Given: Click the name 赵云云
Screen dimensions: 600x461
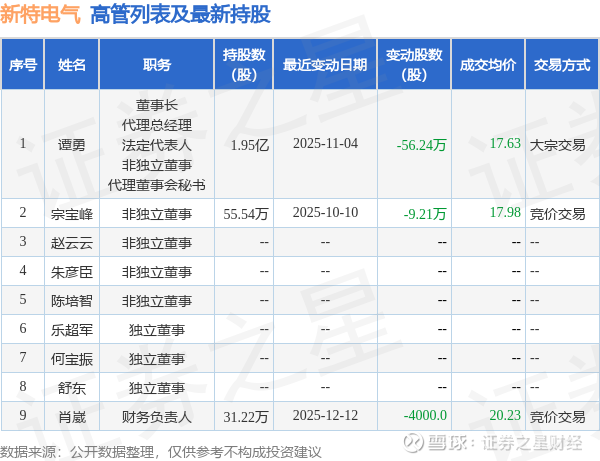Looking at the screenshot, I should pos(72,243).
